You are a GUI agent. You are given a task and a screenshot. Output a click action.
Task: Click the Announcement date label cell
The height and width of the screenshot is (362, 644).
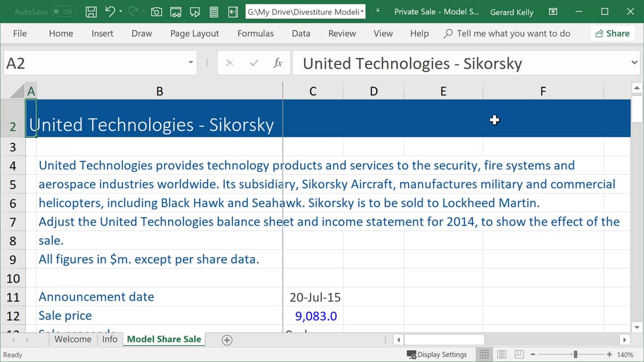(x=159, y=297)
